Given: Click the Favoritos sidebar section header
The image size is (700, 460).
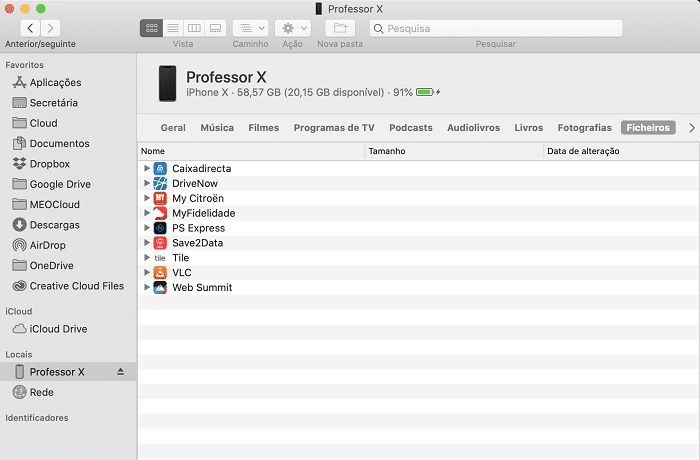Looking at the screenshot, I should 25,65.
